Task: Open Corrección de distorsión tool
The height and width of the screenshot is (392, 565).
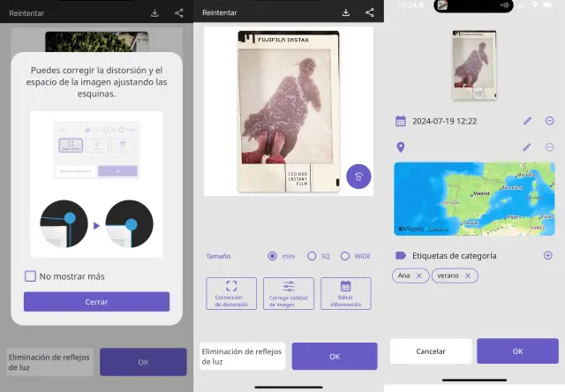Action: [231, 293]
